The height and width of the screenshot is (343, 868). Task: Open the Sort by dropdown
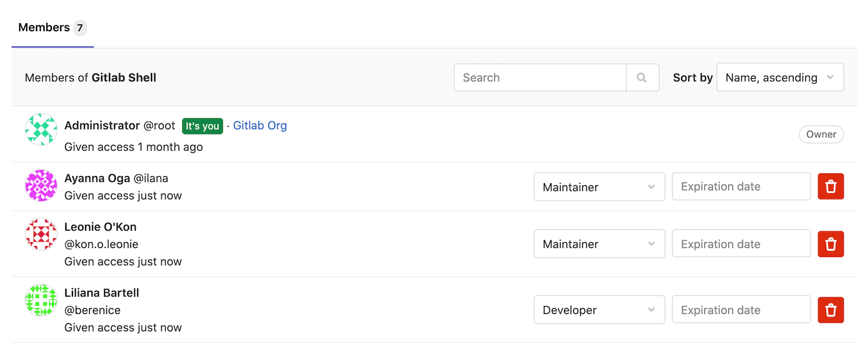pyautogui.click(x=779, y=78)
